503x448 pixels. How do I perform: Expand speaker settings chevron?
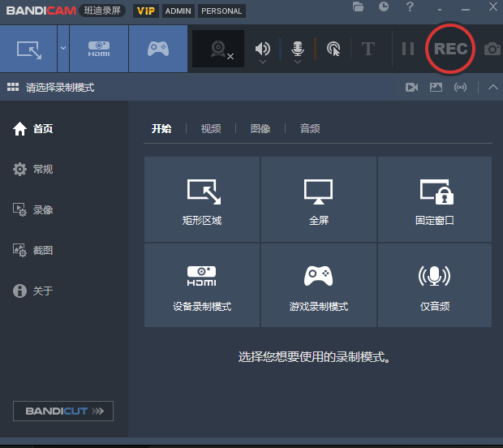(263, 62)
